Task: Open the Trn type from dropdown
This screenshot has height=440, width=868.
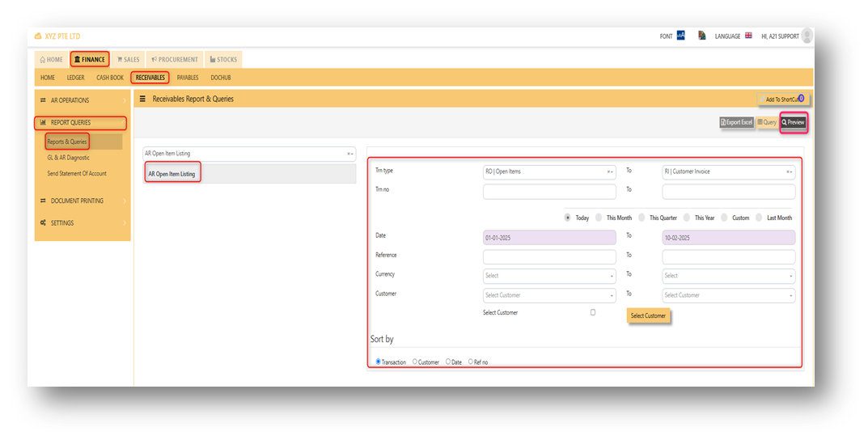Action: pos(549,172)
